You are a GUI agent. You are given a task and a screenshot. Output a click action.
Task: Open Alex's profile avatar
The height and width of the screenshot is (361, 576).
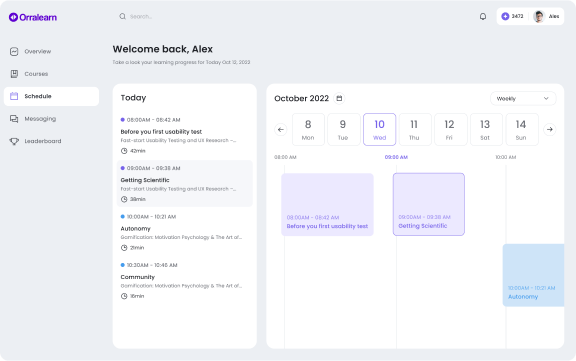pyautogui.click(x=539, y=17)
